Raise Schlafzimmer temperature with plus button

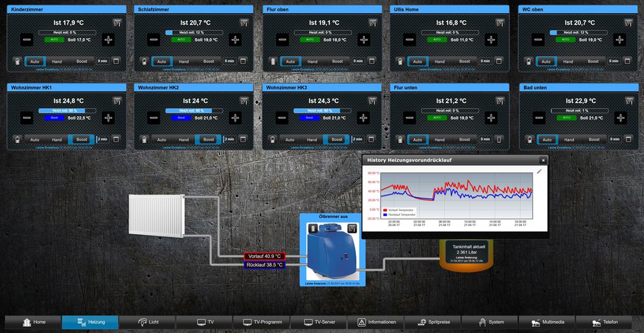[235, 40]
